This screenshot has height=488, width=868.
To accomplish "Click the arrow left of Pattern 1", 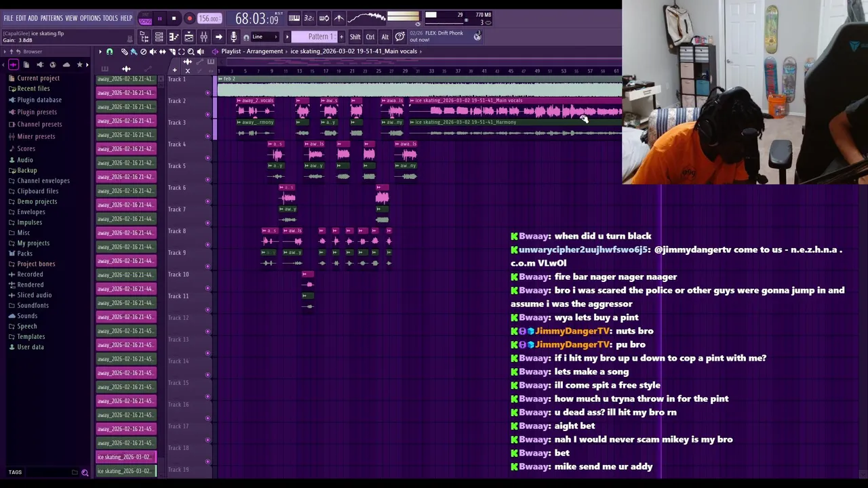I will 287,37.
